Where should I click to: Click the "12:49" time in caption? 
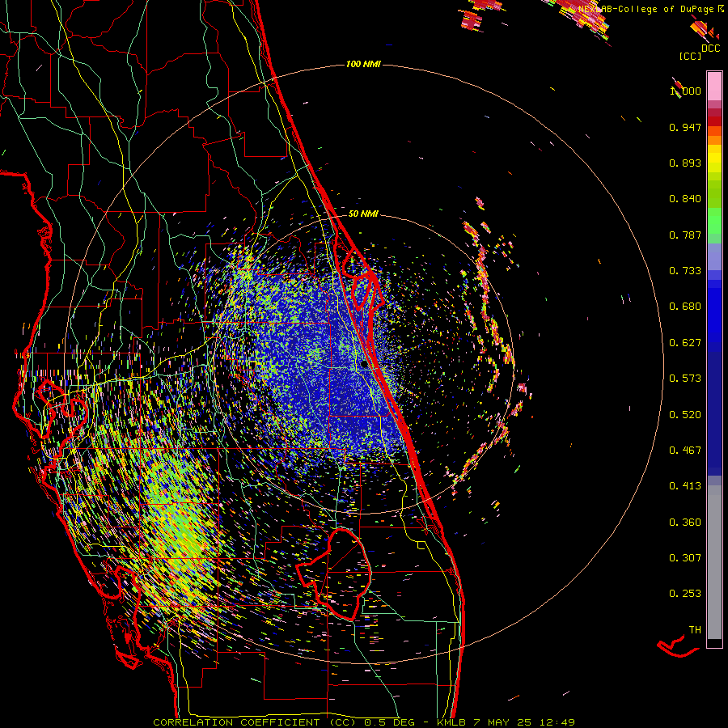pyautogui.click(x=557, y=722)
